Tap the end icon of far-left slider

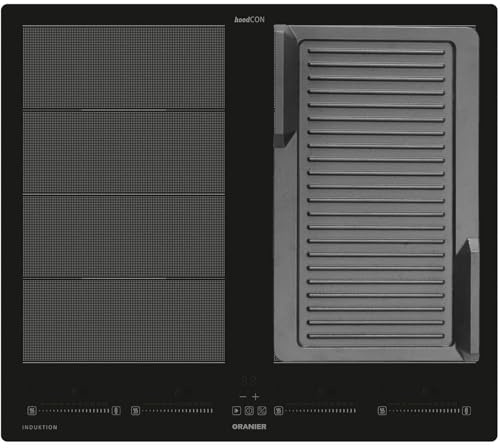tap(116, 411)
